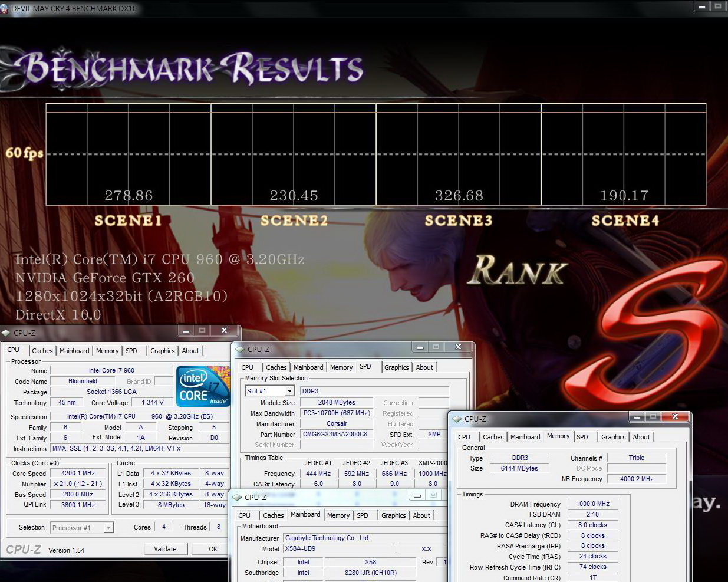
Task: Open Graphics tab in the SPD window
Action: tap(396, 367)
